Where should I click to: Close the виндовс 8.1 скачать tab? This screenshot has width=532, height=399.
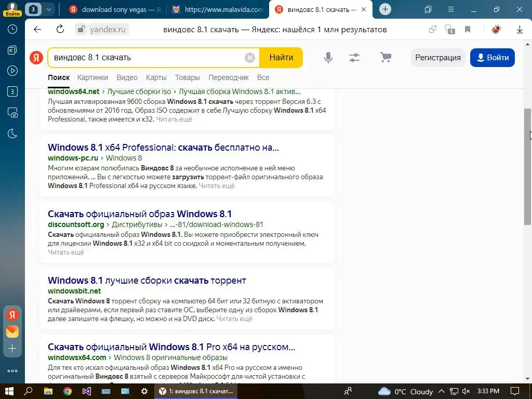(x=364, y=9)
